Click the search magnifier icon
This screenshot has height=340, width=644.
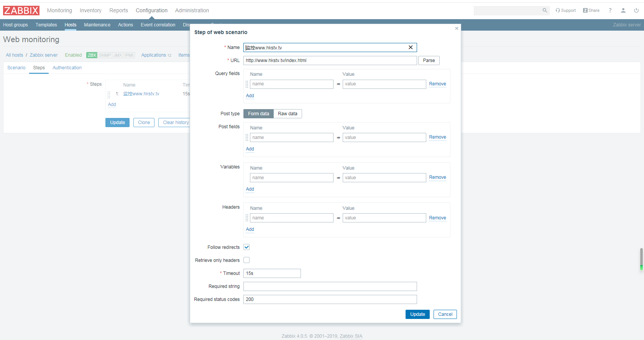pos(545,10)
